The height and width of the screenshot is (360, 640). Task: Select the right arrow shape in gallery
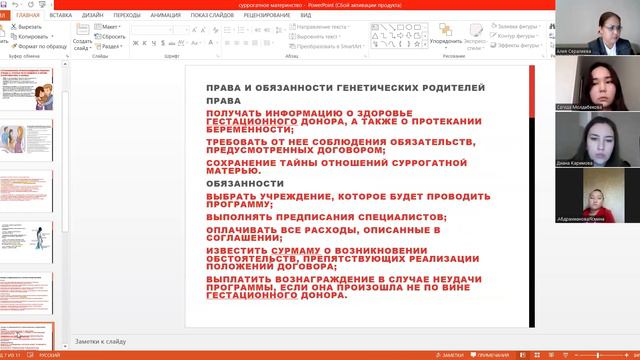[x=400, y=36]
